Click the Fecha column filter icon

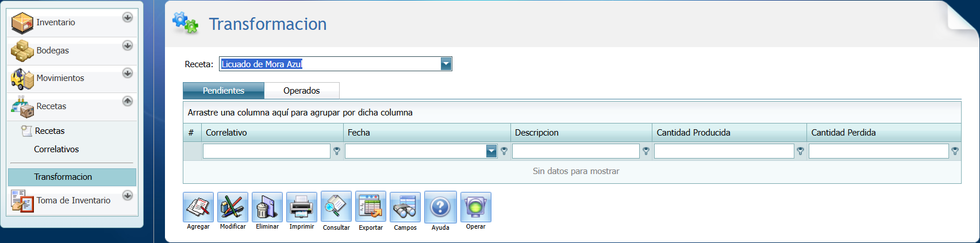point(504,151)
